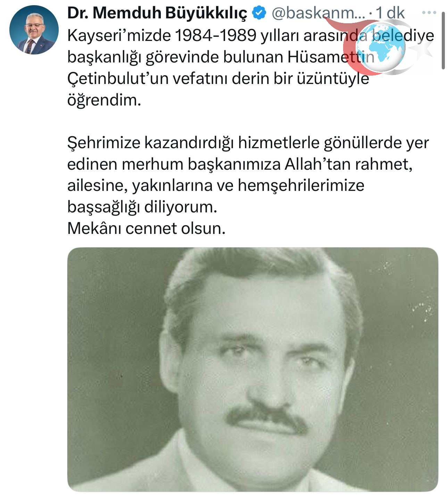Click the text başsağlığı diliyorum

pos(142,207)
